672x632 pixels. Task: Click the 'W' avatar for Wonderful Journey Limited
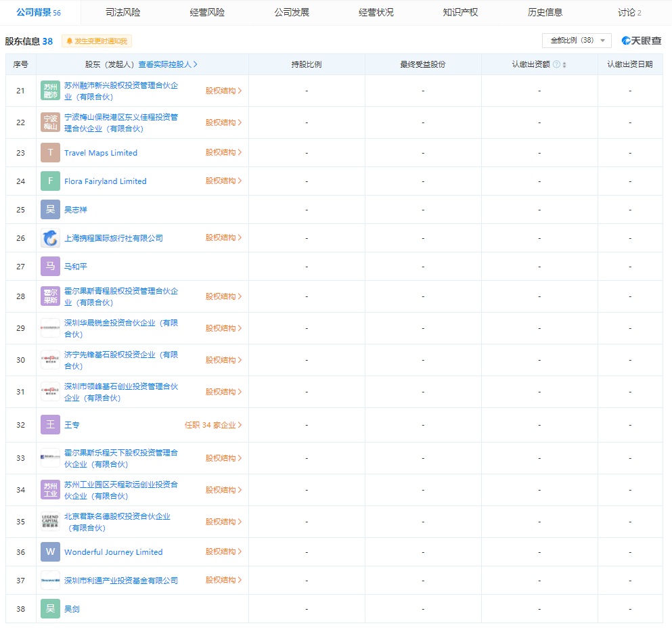pyautogui.click(x=51, y=552)
